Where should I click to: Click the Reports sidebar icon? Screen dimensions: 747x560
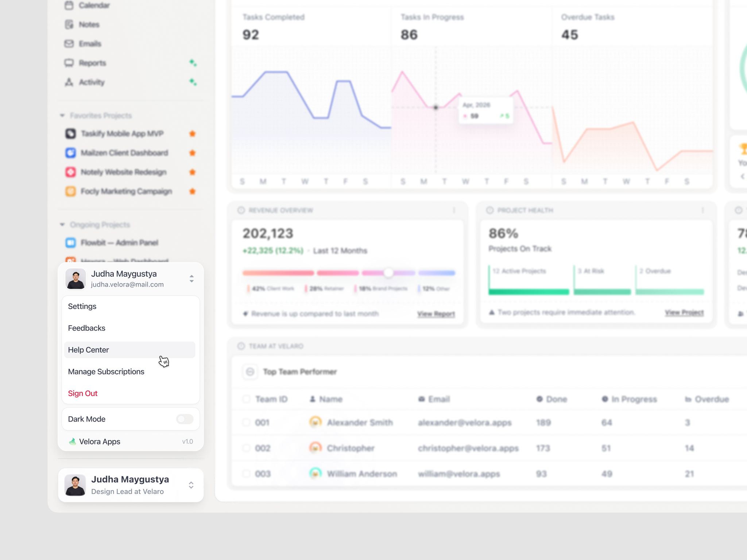(69, 63)
